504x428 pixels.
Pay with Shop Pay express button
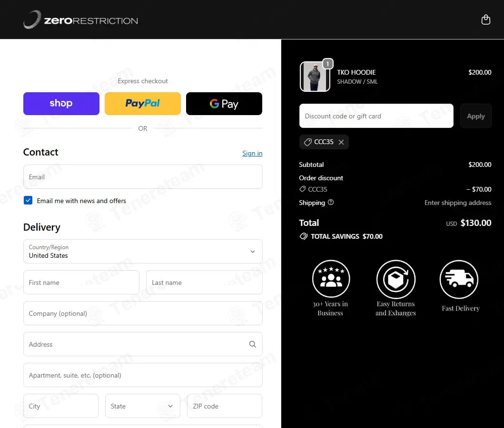61,103
